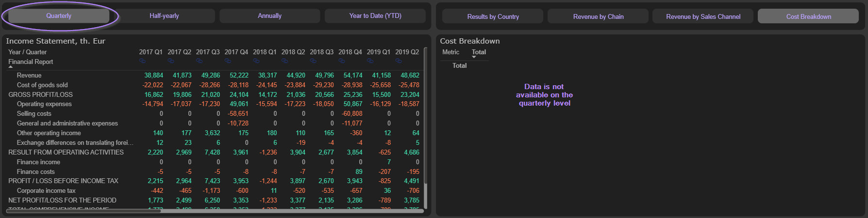Select Year to Date (YTD) period
The height and width of the screenshot is (218, 868).
click(375, 16)
